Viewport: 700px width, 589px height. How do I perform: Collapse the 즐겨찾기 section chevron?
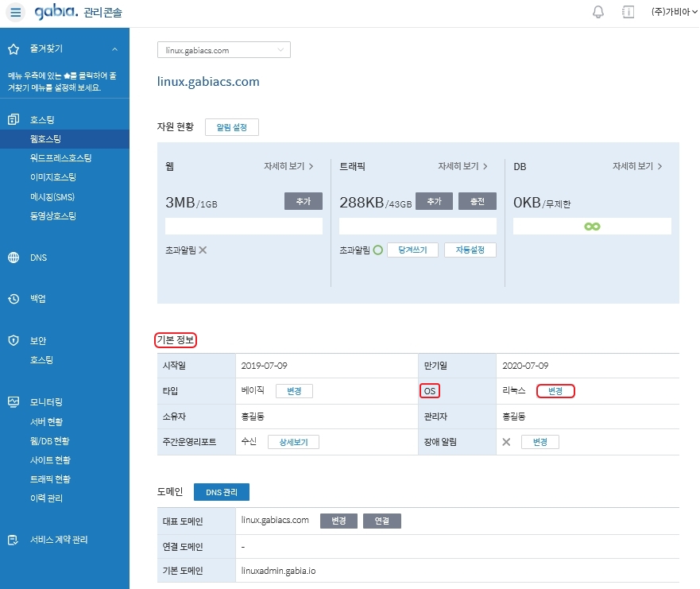pos(114,49)
